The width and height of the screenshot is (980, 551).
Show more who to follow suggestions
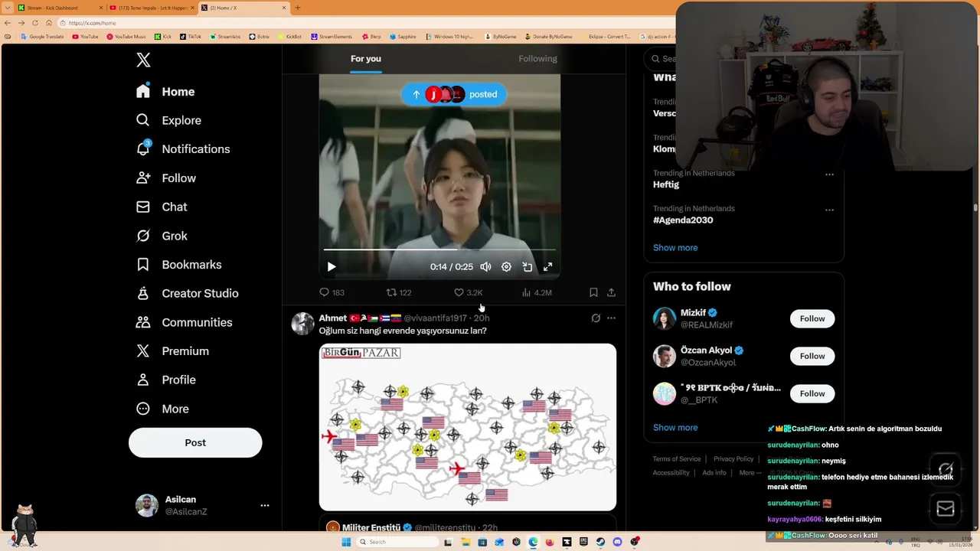click(675, 428)
